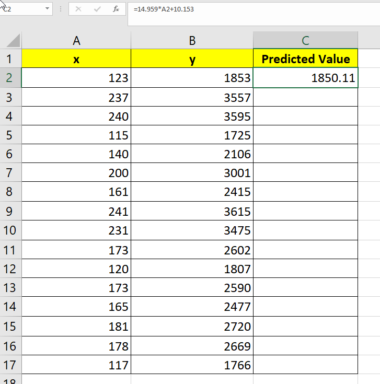Select row 5 header
The width and height of the screenshot is (380, 384).
coord(10,135)
